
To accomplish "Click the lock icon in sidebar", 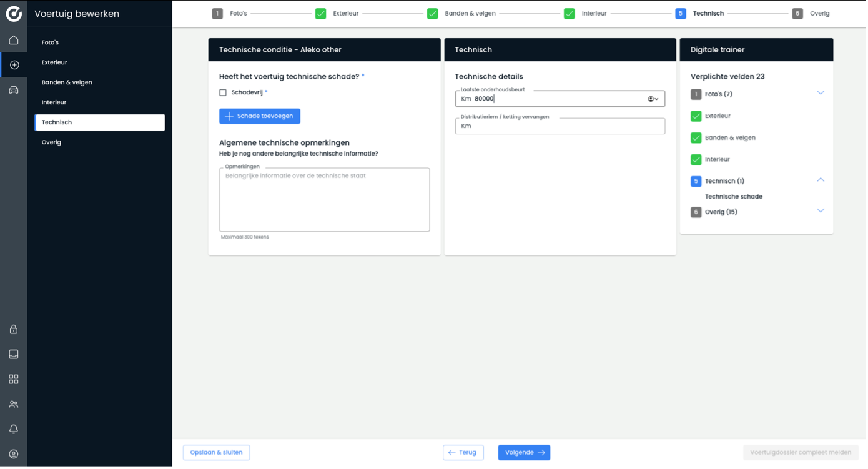I will pos(14,330).
